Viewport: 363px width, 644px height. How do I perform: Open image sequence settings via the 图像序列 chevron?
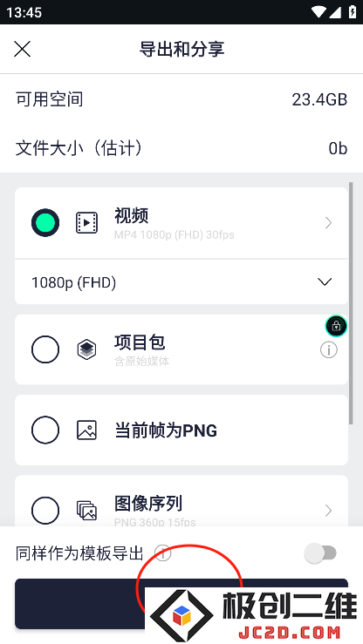point(328,511)
